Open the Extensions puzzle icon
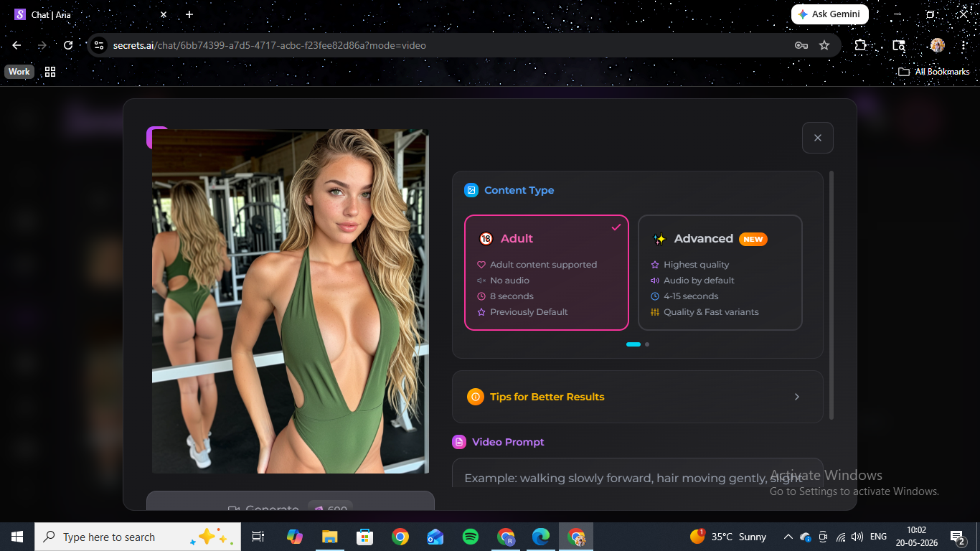 click(860, 45)
